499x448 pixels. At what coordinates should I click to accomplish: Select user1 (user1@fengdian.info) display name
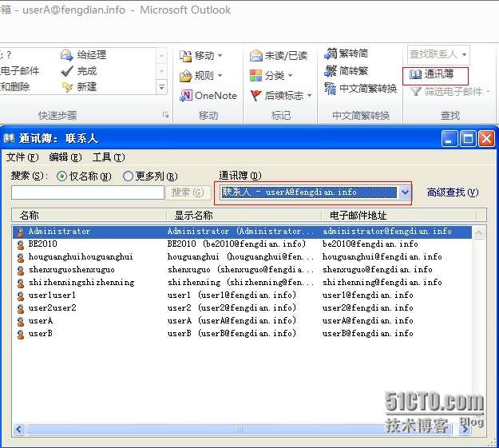pyautogui.click(x=232, y=295)
